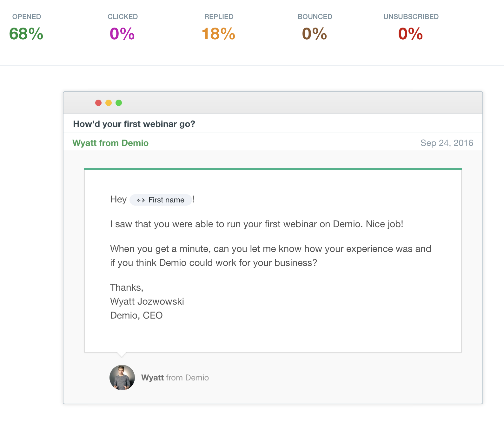Click the OPENED label
Screen dimensions: 504x422
pyautogui.click(x=27, y=16)
